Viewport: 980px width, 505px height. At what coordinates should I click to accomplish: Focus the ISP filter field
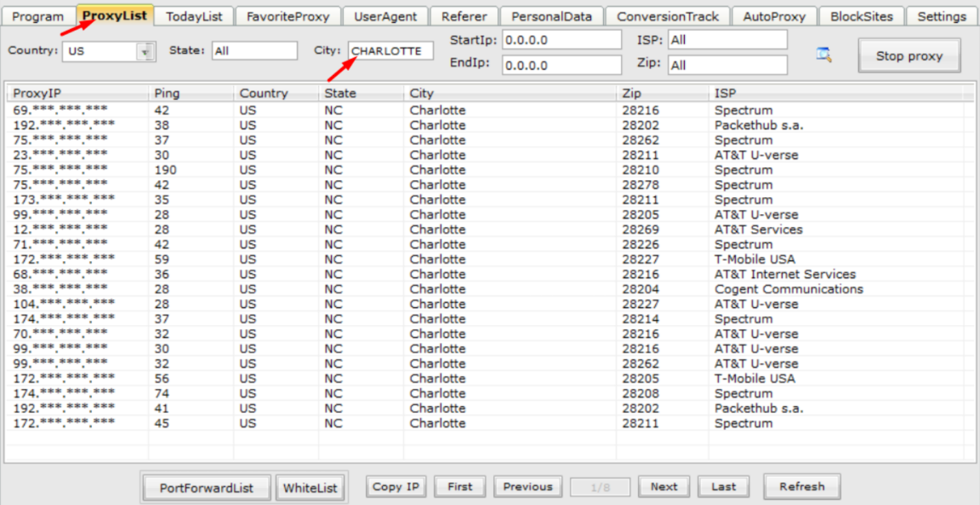727,40
